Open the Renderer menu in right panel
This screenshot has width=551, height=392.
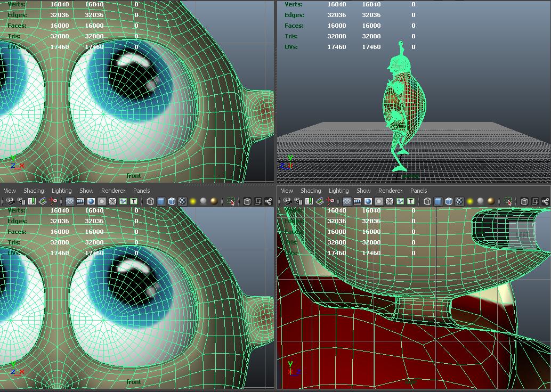click(x=391, y=191)
